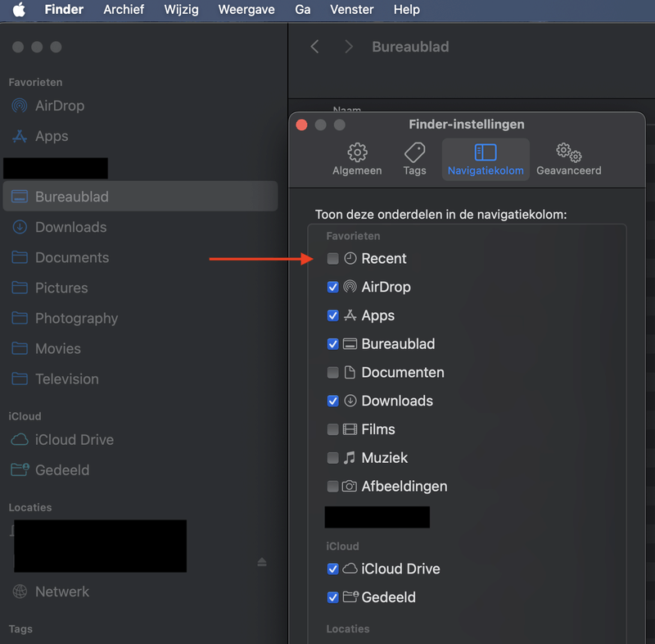The width and height of the screenshot is (655, 644).
Task: Select the Bureaublad folder icon in sidebar
Action: coord(20,197)
